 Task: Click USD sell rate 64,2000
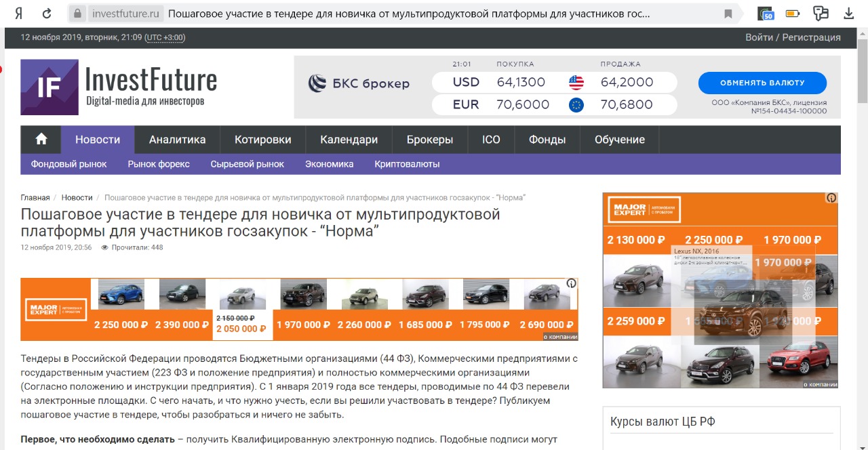coord(627,83)
